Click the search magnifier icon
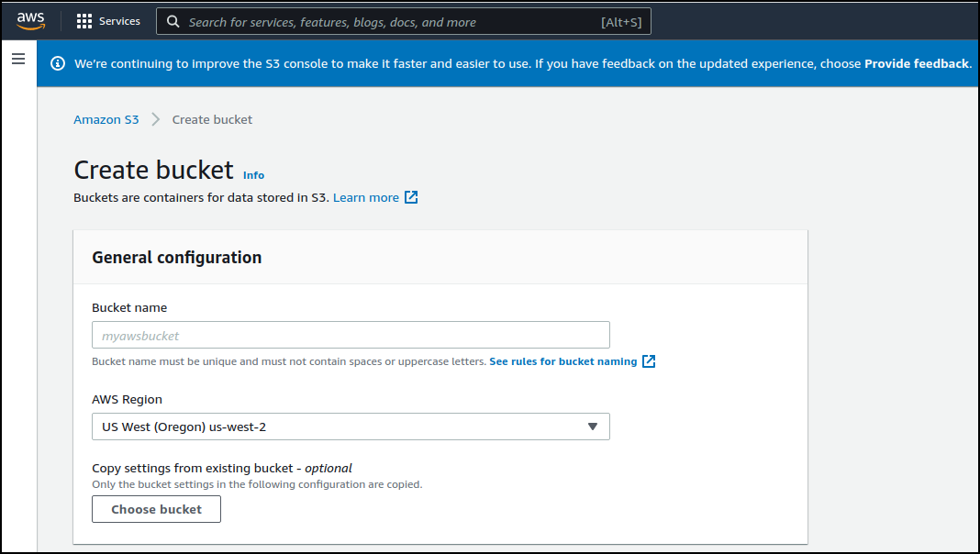980x554 pixels. tap(173, 22)
